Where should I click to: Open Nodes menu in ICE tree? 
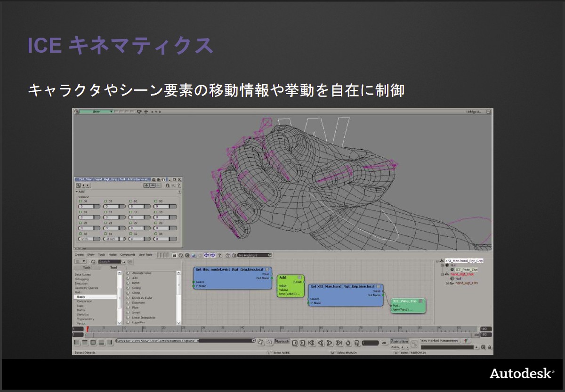tap(113, 255)
